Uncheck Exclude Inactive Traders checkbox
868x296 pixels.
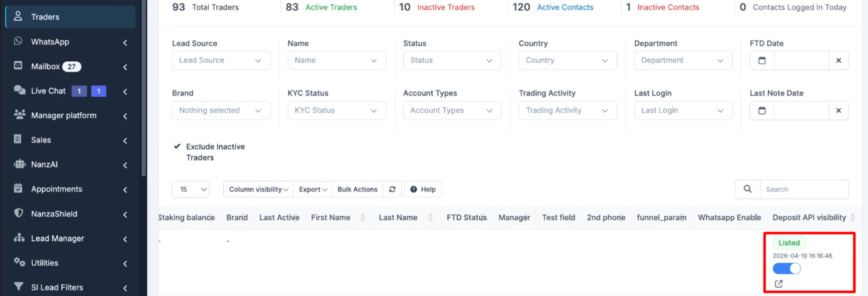[x=177, y=147]
